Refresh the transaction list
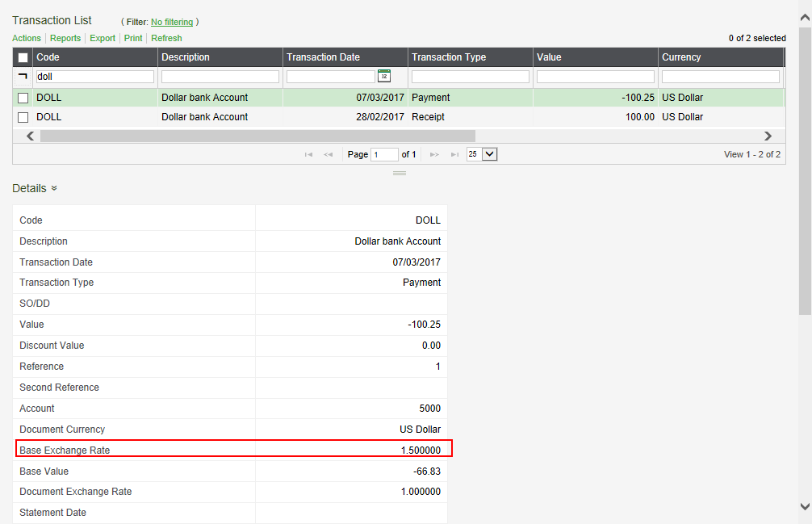The height and width of the screenshot is (524, 812). tap(165, 38)
